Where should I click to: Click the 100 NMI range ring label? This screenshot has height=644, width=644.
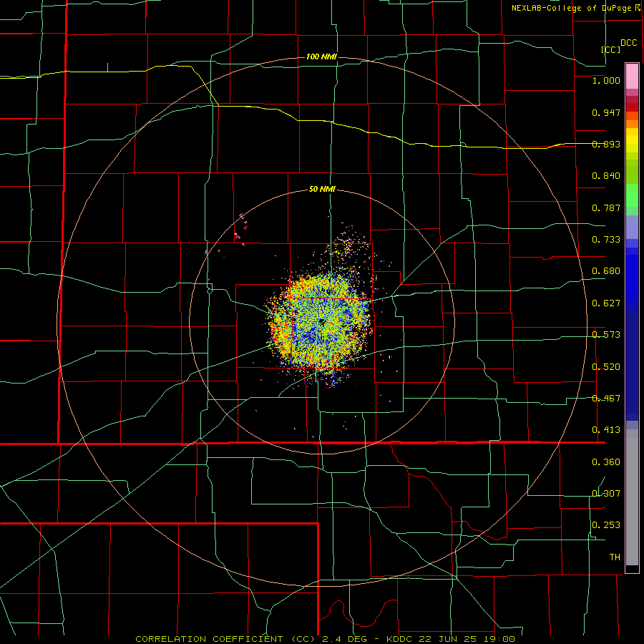point(321,57)
